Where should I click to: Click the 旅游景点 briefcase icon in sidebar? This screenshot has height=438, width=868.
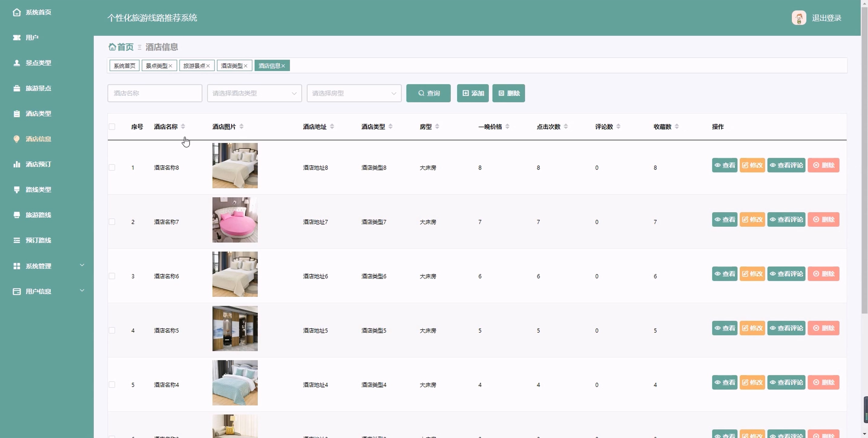click(x=17, y=88)
